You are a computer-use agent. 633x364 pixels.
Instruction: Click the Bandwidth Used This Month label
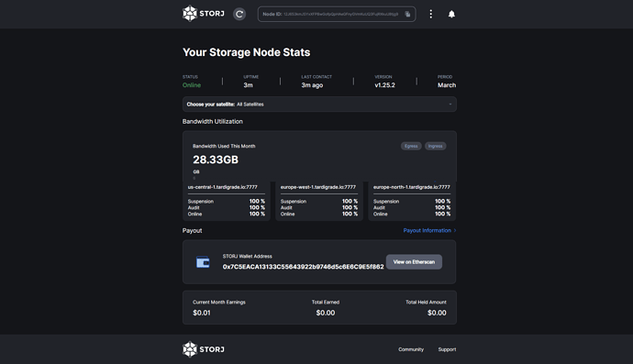point(224,146)
